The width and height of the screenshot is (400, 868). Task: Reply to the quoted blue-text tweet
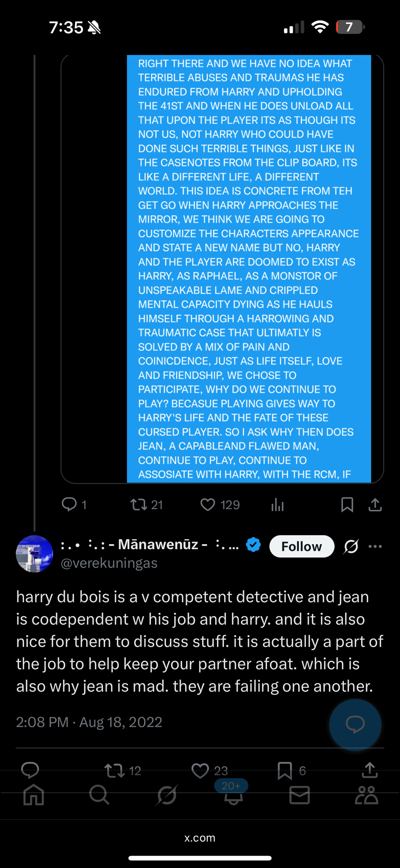[69, 504]
